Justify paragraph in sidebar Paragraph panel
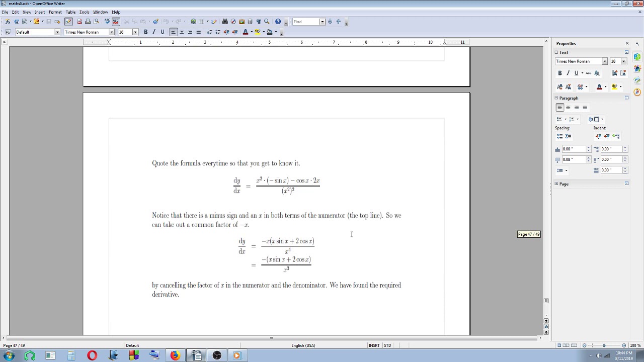The image size is (644, 362). pos(585,108)
